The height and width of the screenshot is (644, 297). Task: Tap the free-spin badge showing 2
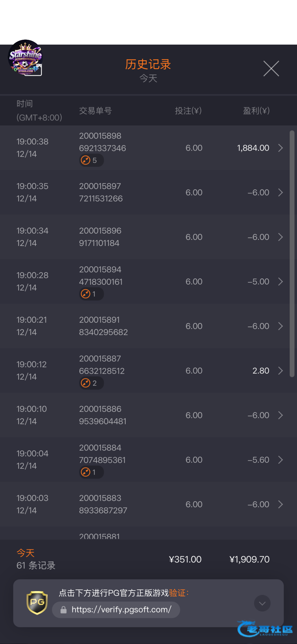[91, 383]
